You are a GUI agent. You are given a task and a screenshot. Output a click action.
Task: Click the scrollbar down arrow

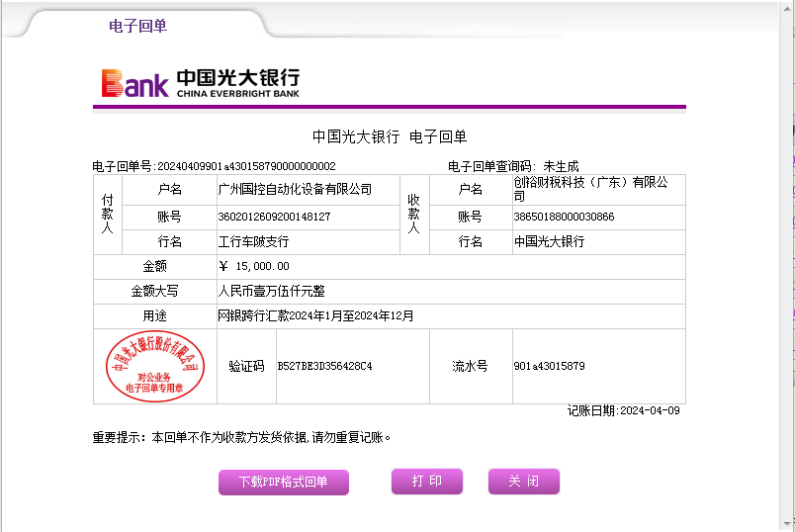pyautogui.click(x=787, y=524)
